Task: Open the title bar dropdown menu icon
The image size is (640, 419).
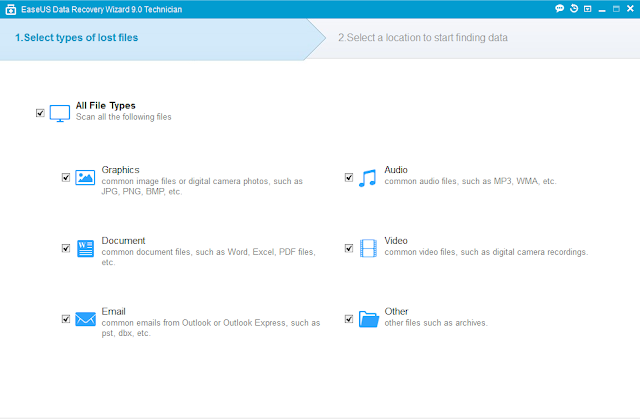Action: point(588,9)
